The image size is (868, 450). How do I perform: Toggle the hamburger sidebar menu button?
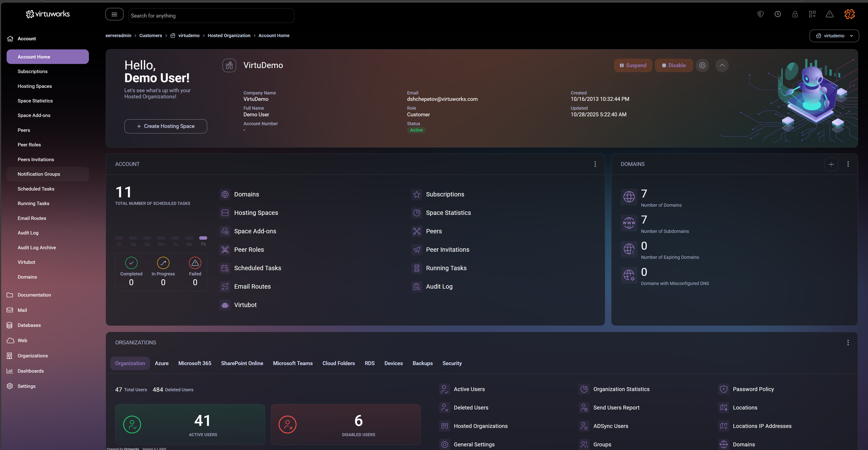[114, 15]
